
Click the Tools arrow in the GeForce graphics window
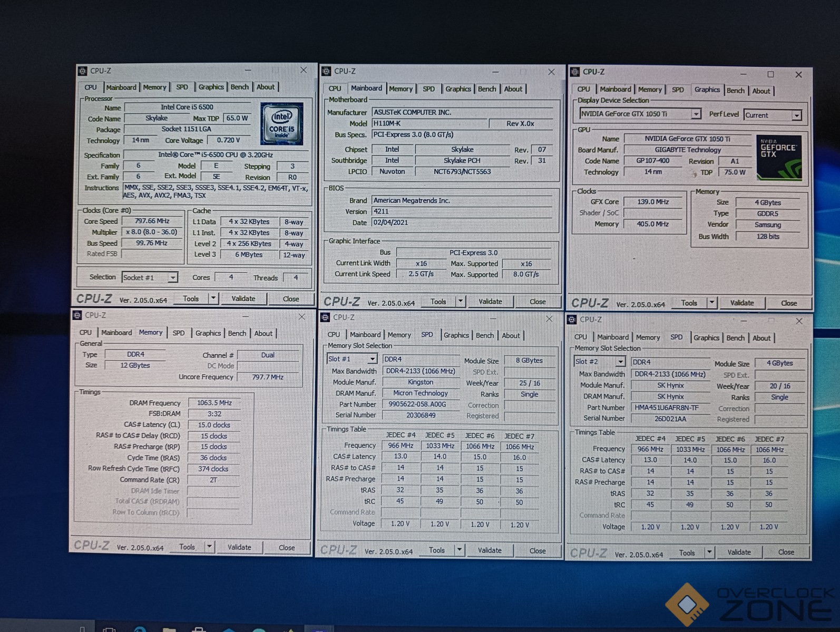[712, 303]
